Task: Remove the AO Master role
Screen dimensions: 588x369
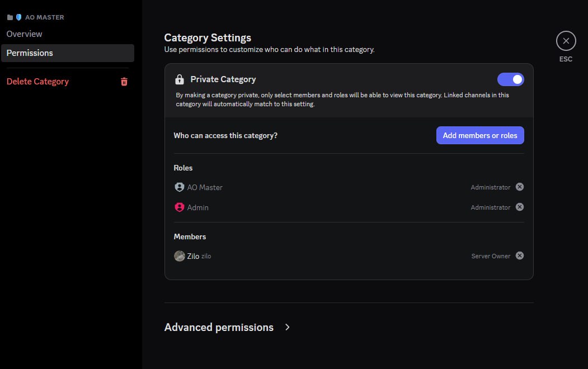Action: click(519, 187)
